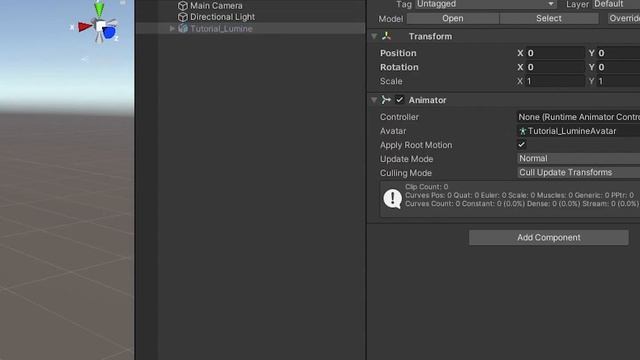Click the Rotation label
The height and width of the screenshot is (360, 640).
399,67
